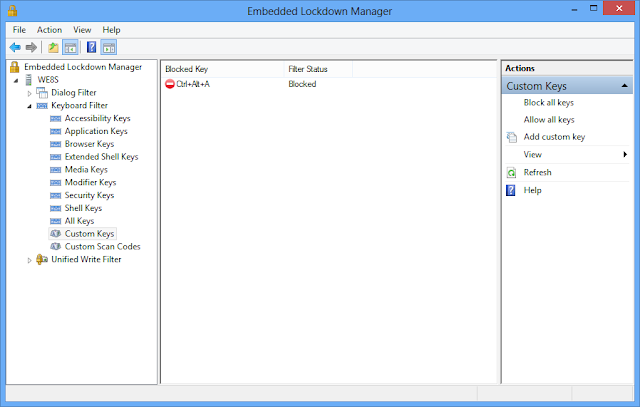Click the red blocked icon beside Ctrl+Alt+A
This screenshot has height=407, width=640.
(x=170, y=84)
